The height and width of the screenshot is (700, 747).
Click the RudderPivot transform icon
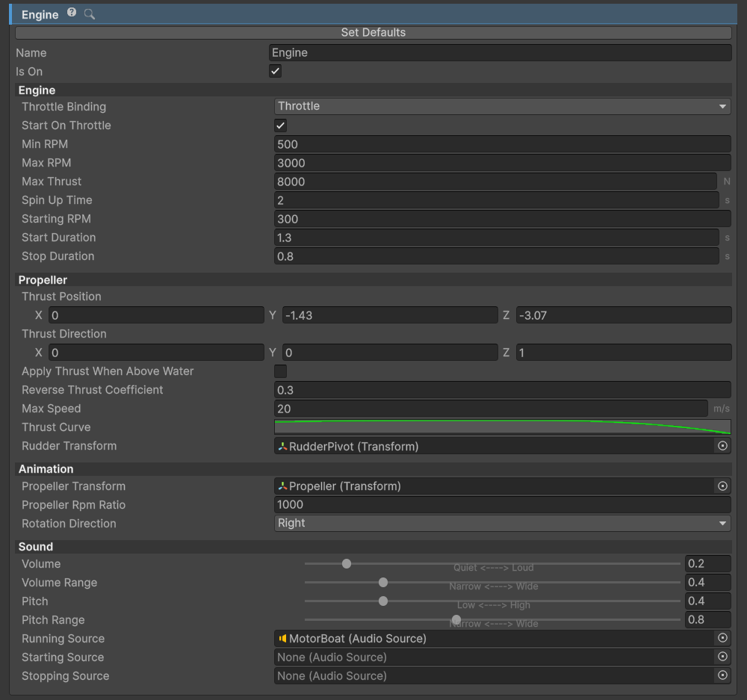[x=282, y=447]
